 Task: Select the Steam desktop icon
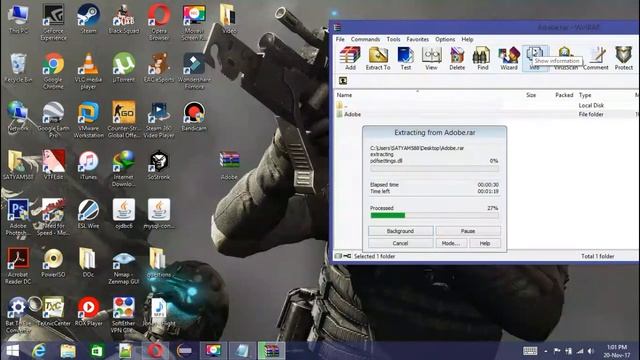[88, 19]
